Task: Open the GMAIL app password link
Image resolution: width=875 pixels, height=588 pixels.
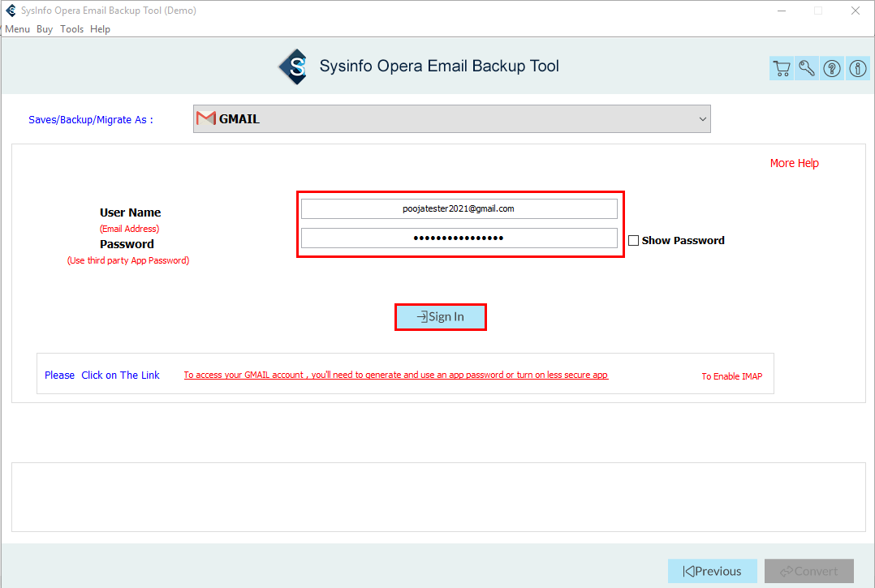Action: (396, 375)
